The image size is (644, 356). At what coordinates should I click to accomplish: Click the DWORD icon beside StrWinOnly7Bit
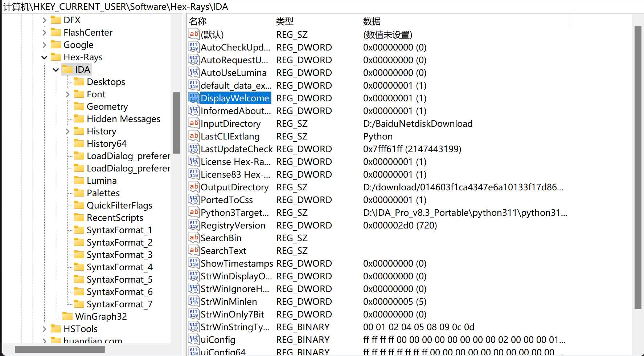[x=194, y=314]
